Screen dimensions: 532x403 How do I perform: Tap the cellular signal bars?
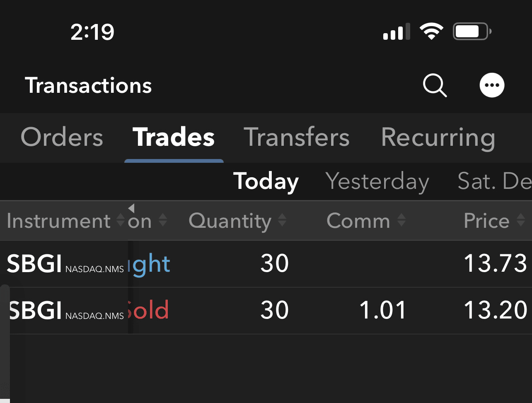tap(396, 32)
